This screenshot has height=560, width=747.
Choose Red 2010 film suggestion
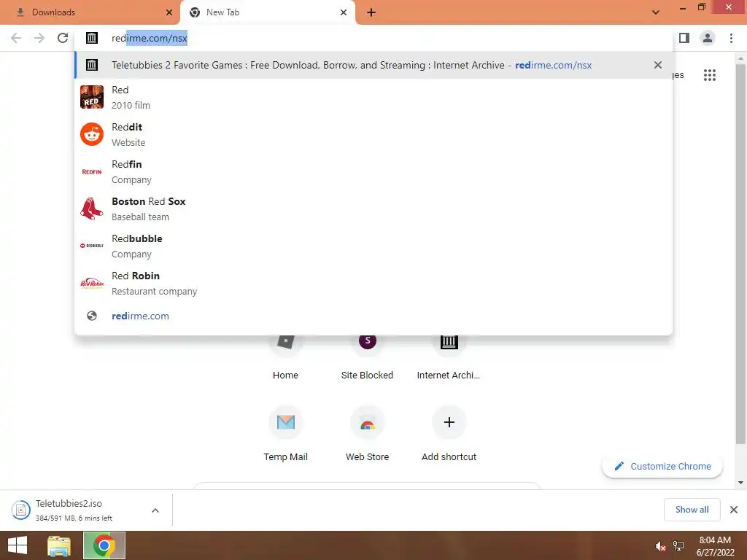pyautogui.click(x=373, y=97)
